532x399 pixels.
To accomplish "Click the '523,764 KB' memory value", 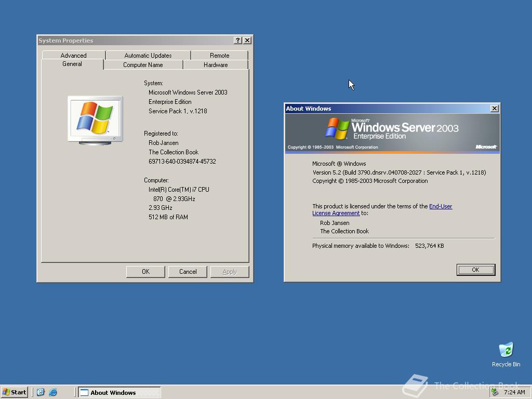I will (430, 246).
